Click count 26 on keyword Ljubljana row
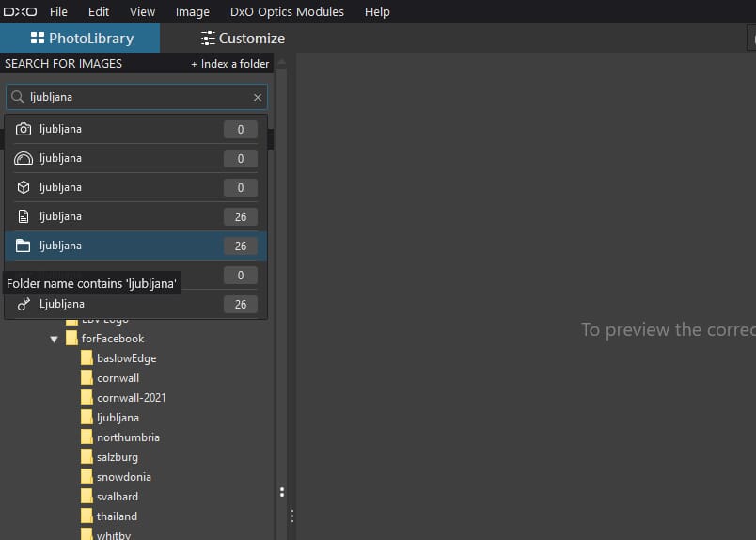Screen dimensions: 756x540 pos(241,305)
